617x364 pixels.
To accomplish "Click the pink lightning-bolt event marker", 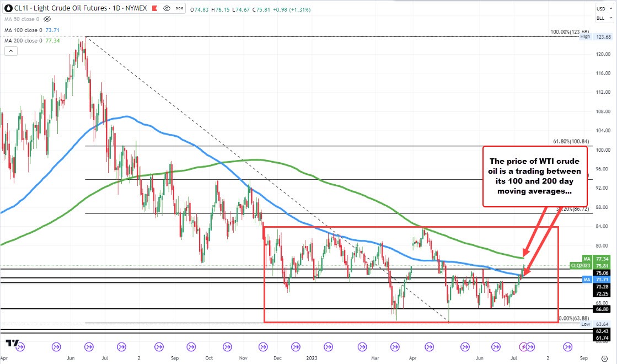I will (523, 347).
